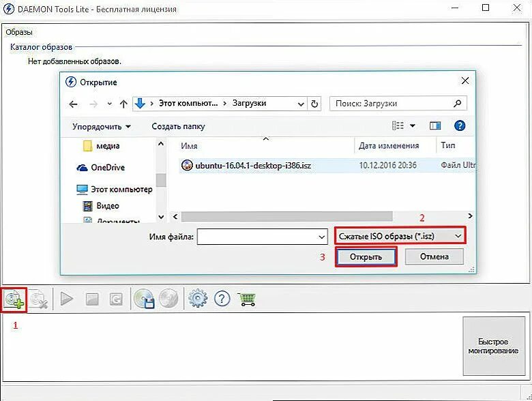The width and height of the screenshot is (532, 401).
Task: Click the left arrow of horizontal scrollbar
Action: pos(175,216)
